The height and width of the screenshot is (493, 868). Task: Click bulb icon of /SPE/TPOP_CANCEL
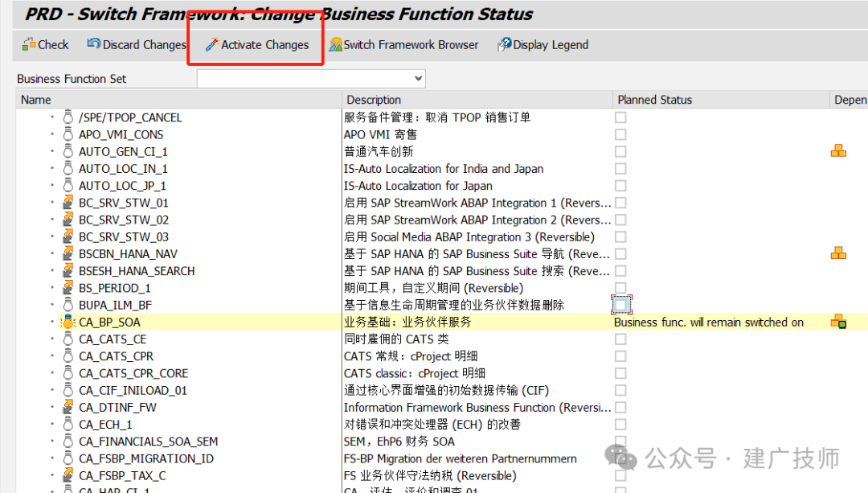68,117
